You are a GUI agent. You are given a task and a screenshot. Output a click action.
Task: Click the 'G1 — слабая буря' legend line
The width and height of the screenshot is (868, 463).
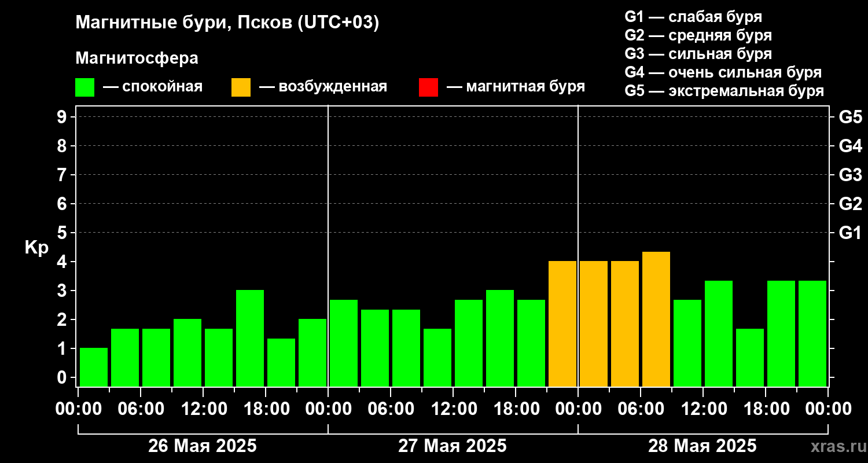pyautogui.click(x=693, y=17)
